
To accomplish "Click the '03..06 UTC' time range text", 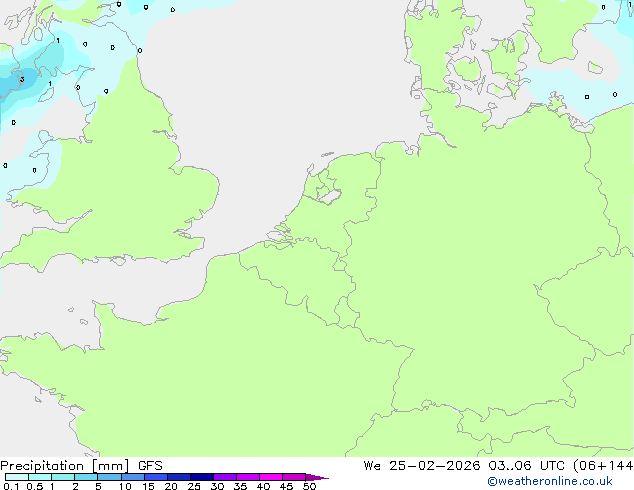I will click(526, 466).
